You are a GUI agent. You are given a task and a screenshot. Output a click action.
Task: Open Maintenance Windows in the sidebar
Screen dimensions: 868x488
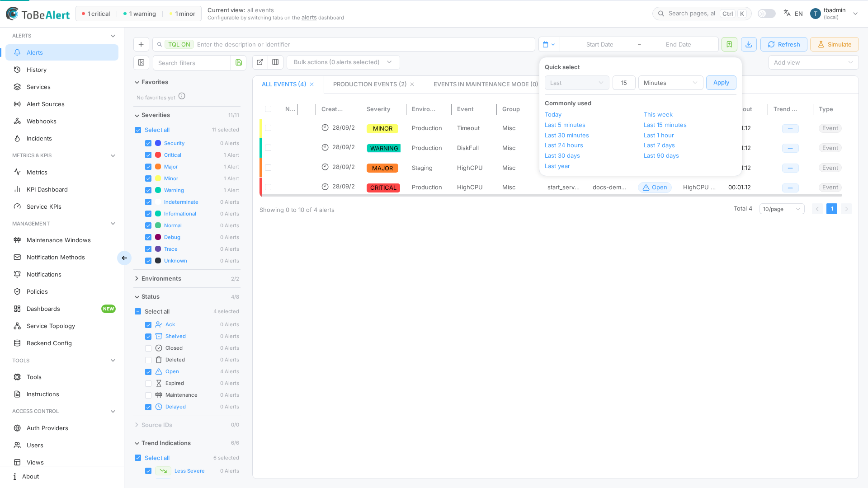62,240
